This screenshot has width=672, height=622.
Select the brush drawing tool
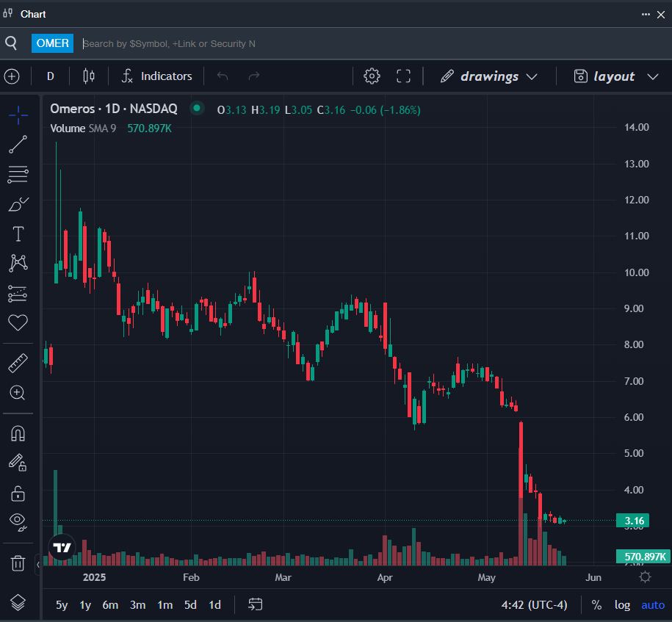click(18, 204)
